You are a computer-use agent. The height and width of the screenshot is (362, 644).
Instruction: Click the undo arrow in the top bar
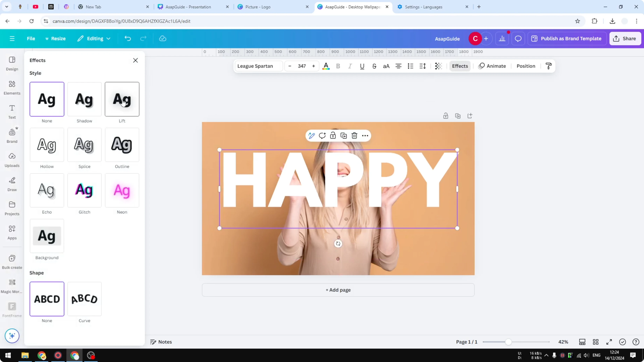click(128, 38)
